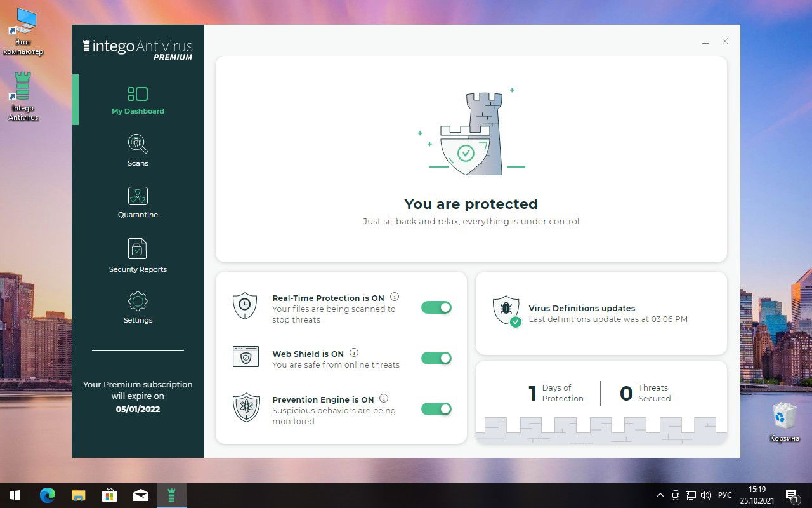812x508 pixels.
Task: Click the Real-Time Protection clock shield icon
Action: (246, 305)
